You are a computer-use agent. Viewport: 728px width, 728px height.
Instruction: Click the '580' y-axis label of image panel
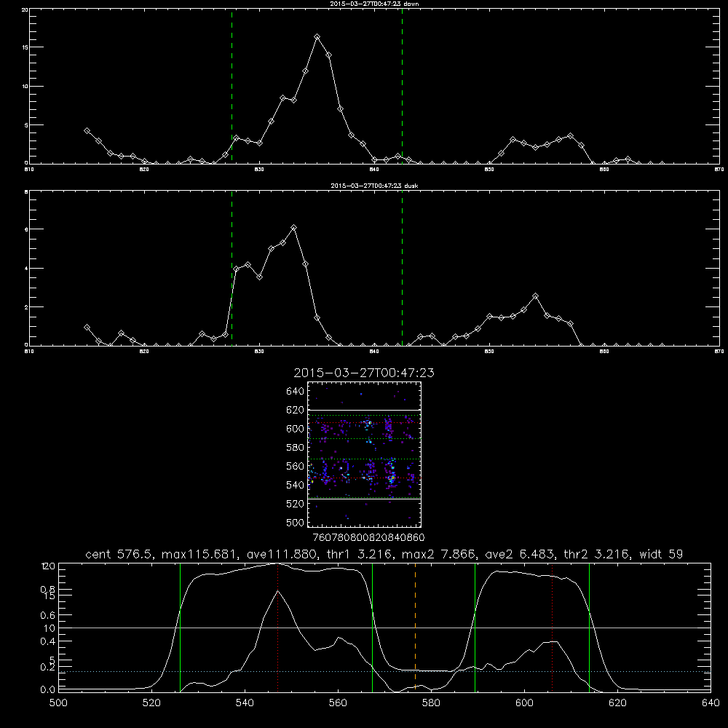pos(296,447)
